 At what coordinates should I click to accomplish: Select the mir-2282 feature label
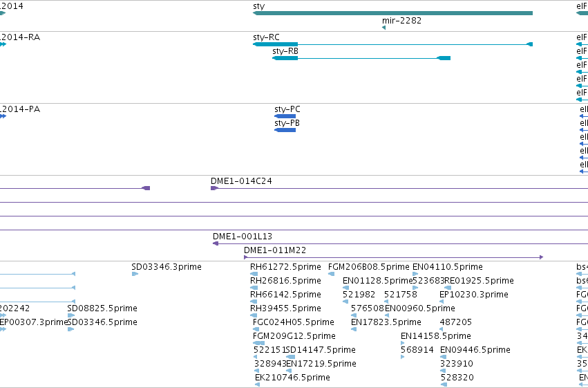pyautogui.click(x=401, y=21)
